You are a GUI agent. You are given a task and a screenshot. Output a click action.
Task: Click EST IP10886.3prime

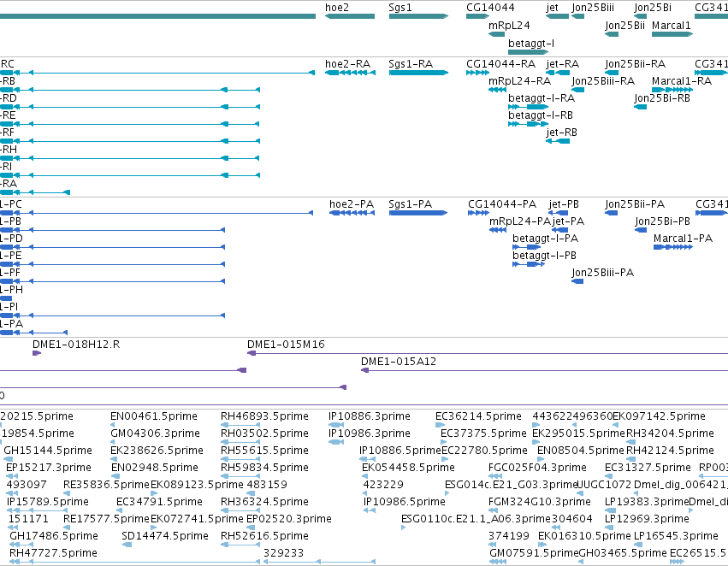pos(369,416)
